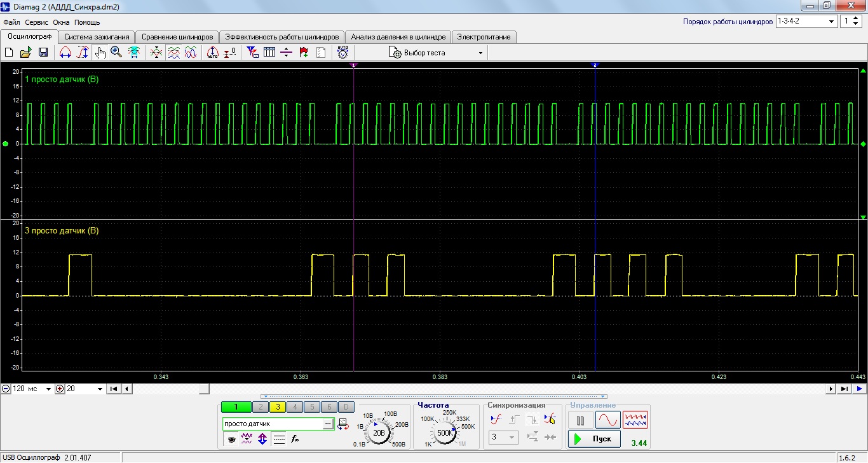Image resolution: width=868 pixels, height=463 pixels.
Task: Select the hand pan tool
Action: coord(100,53)
